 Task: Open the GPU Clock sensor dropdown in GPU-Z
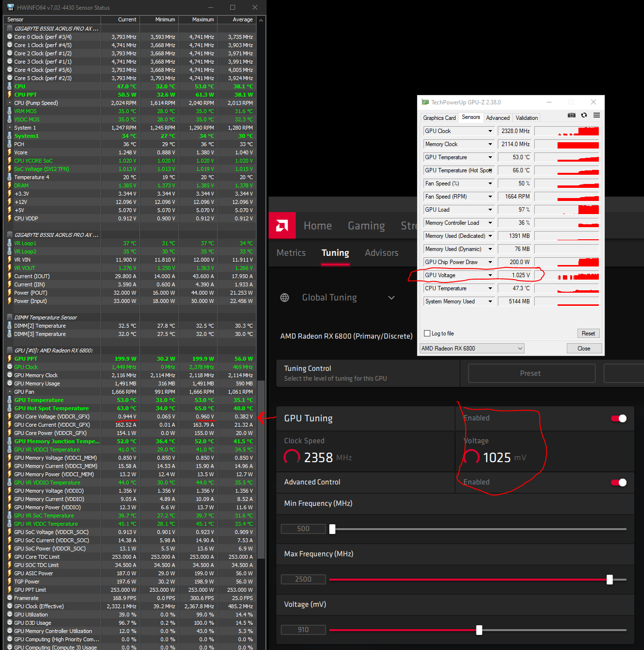tap(491, 131)
